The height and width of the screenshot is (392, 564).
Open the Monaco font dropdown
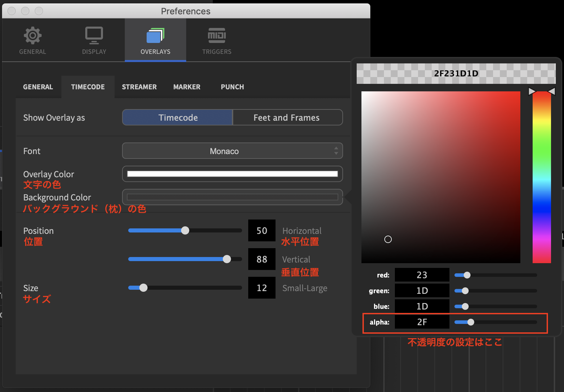coord(232,151)
